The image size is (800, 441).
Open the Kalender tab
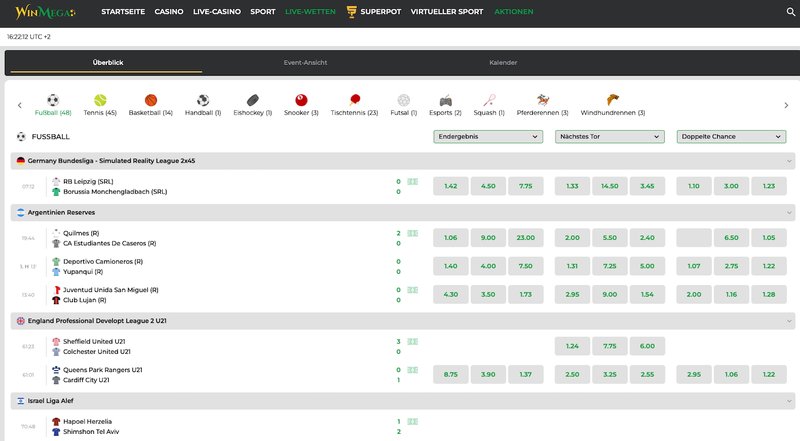click(503, 62)
